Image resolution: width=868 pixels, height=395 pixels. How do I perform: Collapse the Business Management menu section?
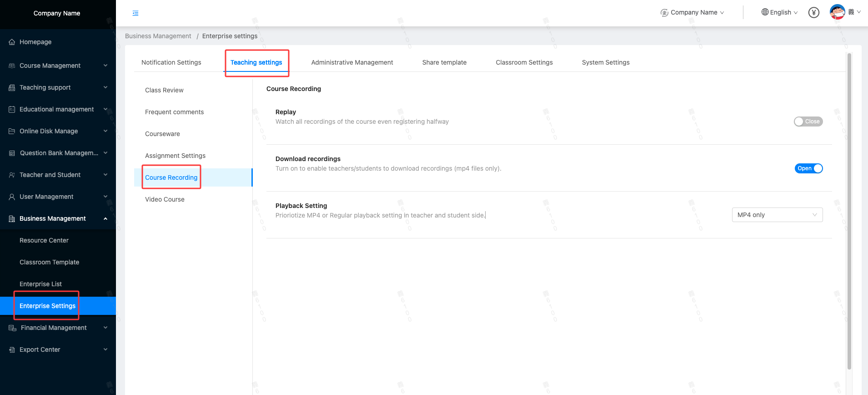pos(105,218)
